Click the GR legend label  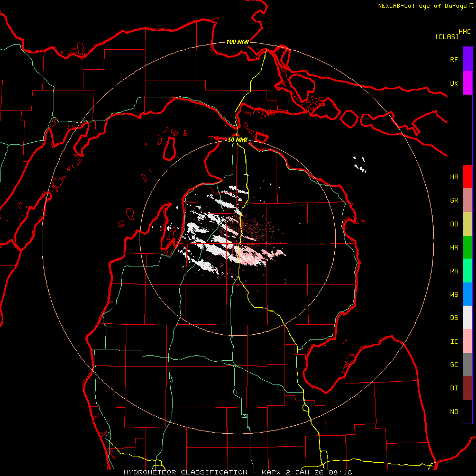[454, 200]
